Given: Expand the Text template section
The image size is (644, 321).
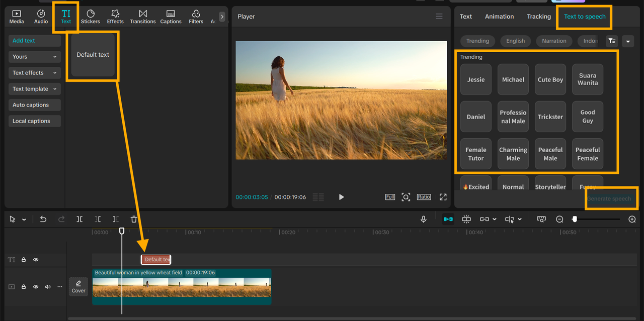Looking at the screenshot, I should point(35,89).
